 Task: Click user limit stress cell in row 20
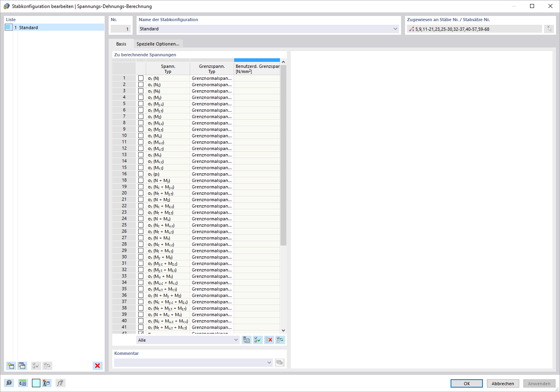click(x=257, y=193)
